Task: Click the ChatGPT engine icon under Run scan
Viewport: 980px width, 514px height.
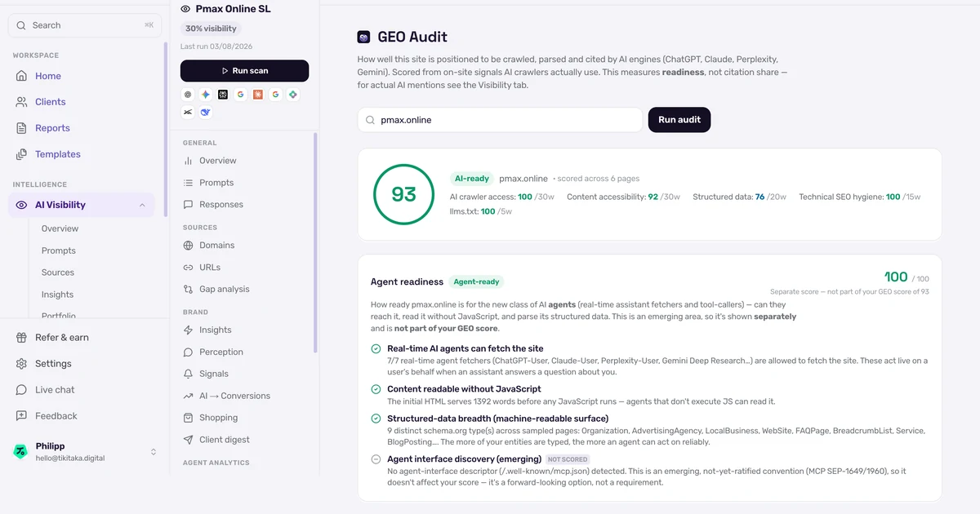Action: [x=188, y=95]
